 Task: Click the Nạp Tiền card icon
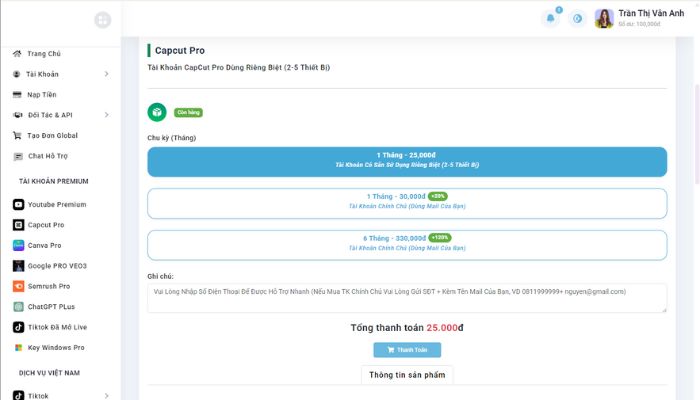click(17, 95)
